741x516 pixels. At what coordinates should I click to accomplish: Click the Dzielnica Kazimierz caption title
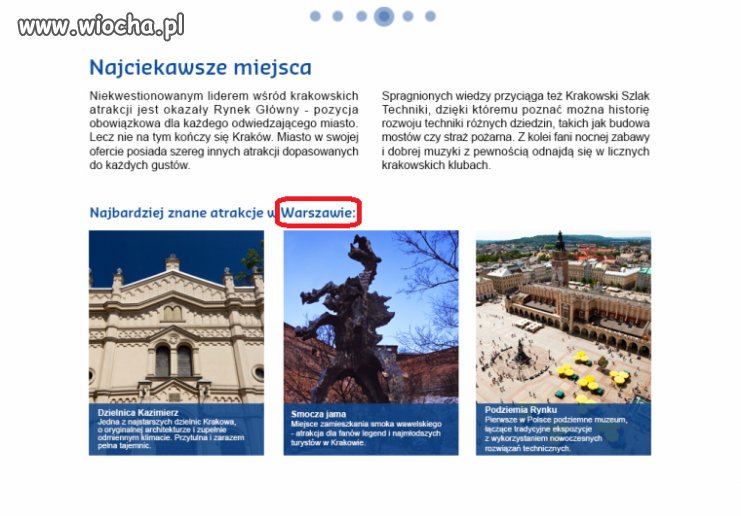point(138,413)
